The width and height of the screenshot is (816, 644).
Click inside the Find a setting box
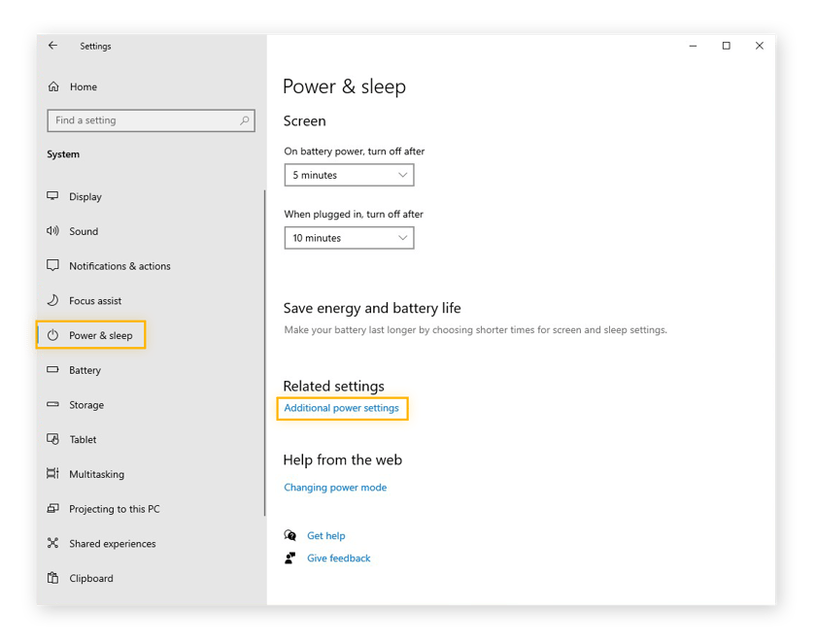point(151,119)
